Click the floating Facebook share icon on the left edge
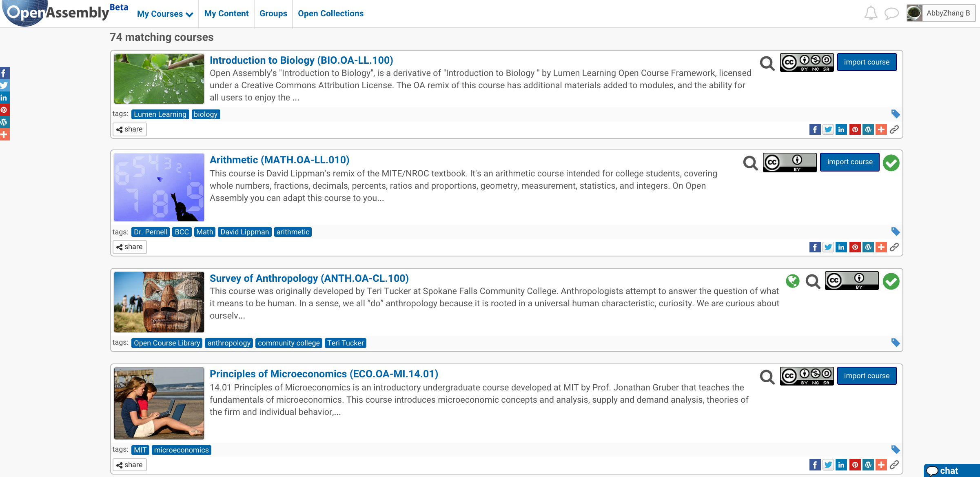Image resolution: width=980 pixels, height=477 pixels. pyautogui.click(x=4, y=73)
